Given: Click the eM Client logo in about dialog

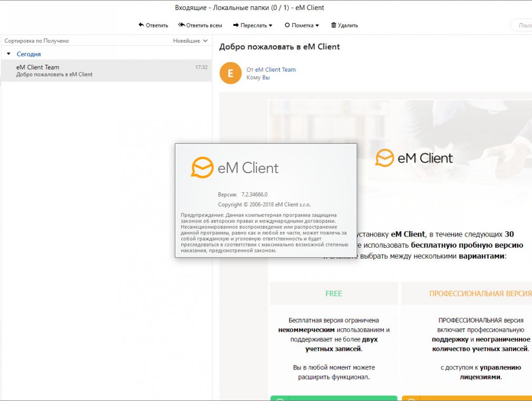Looking at the screenshot, I should (x=235, y=168).
